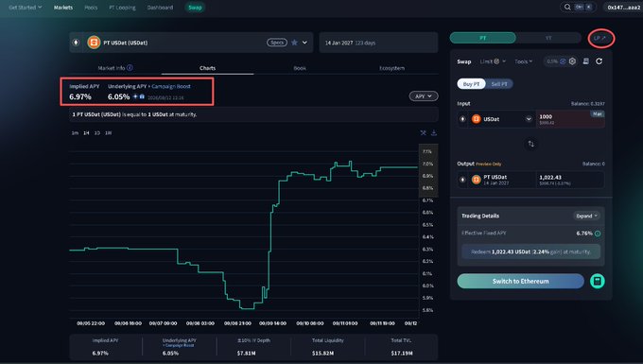Expand Trading Details section
Screen dimensions: 643x364
point(586,216)
